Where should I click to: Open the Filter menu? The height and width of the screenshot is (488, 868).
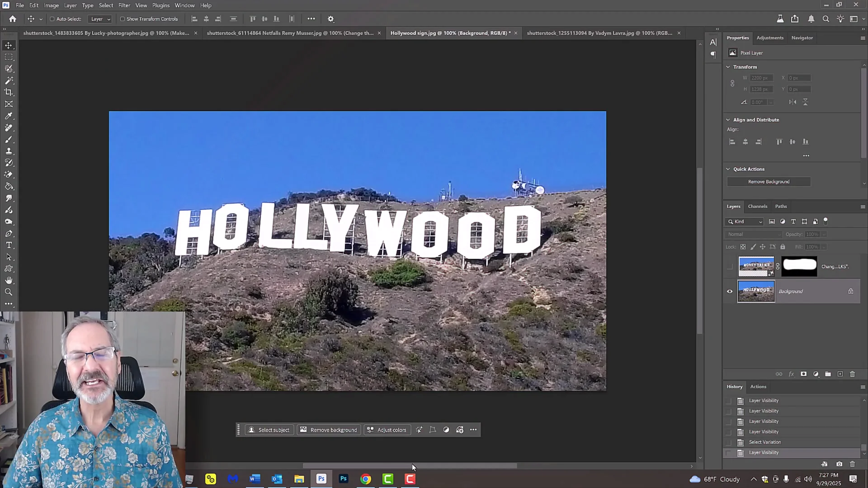[124, 5]
